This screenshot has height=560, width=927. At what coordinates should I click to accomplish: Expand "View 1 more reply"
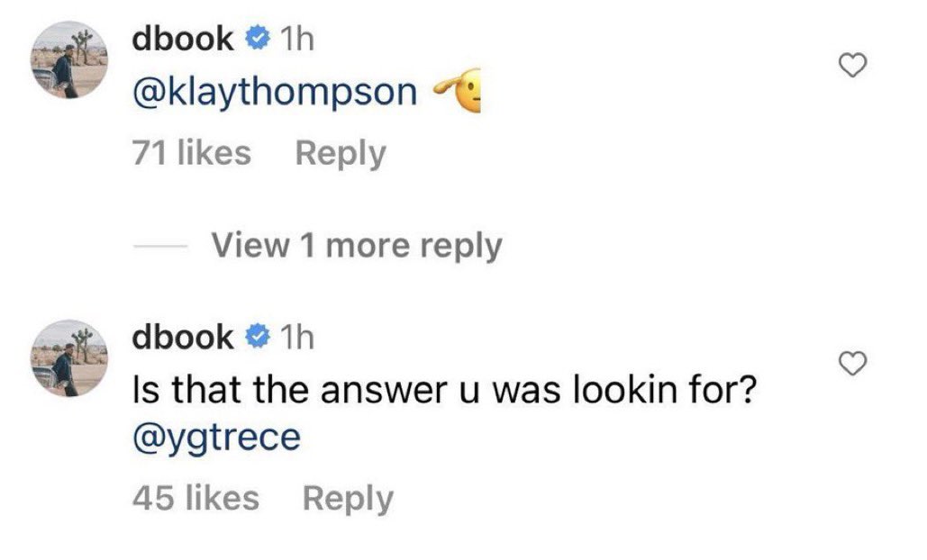357,245
